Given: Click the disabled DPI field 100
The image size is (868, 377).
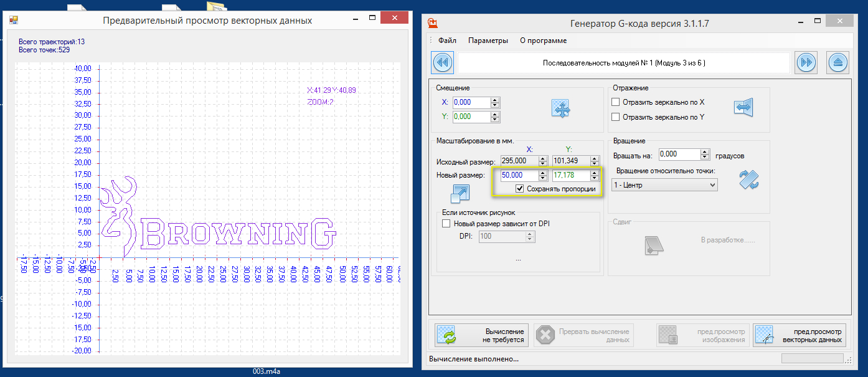Looking at the screenshot, I should pyautogui.click(x=502, y=236).
